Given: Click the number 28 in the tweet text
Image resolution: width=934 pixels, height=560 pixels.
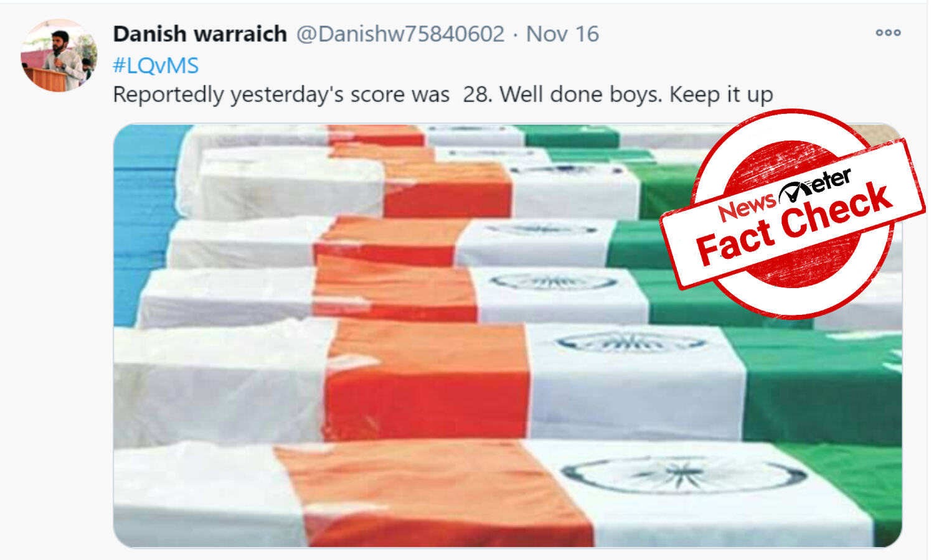Looking at the screenshot, I should tap(475, 95).
